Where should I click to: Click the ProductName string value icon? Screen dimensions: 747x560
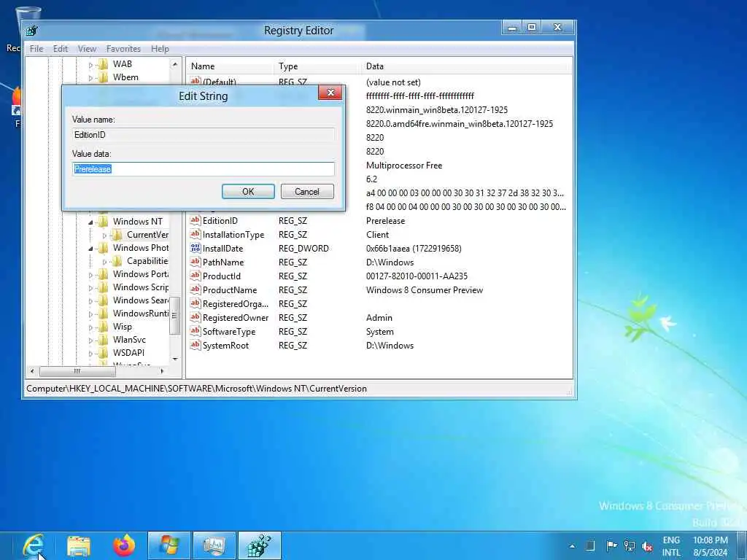[x=196, y=289]
